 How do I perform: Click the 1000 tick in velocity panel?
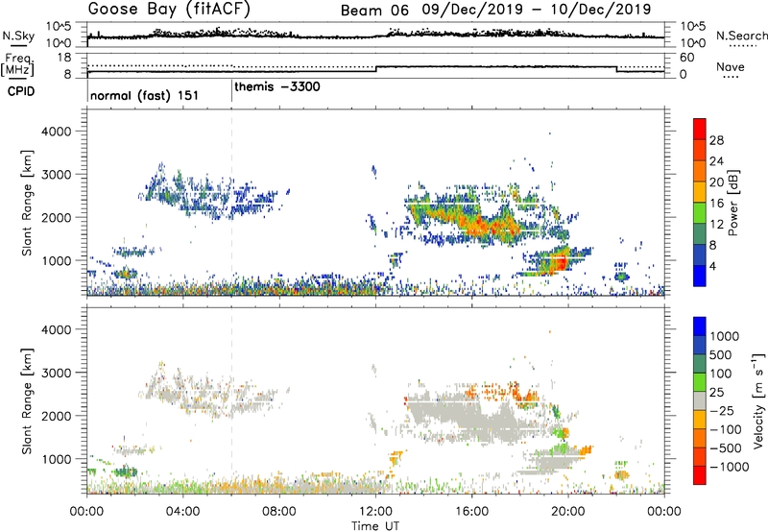[57, 459]
